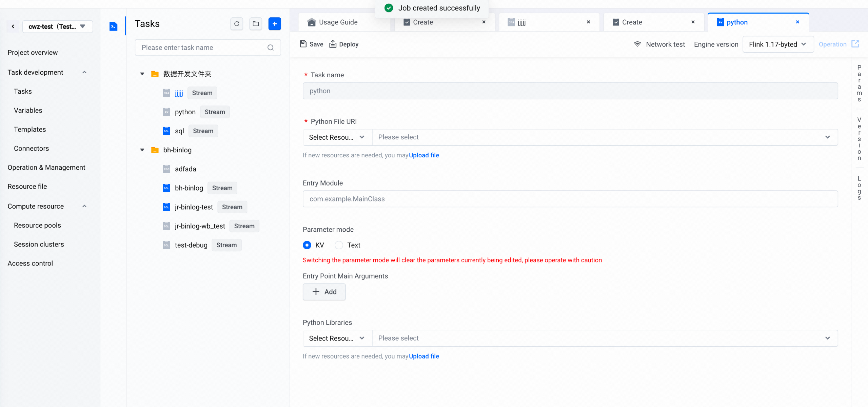Select the KV parameter mode
Image resolution: width=868 pixels, height=407 pixels.
pyautogui.click(x=307, y=245)
